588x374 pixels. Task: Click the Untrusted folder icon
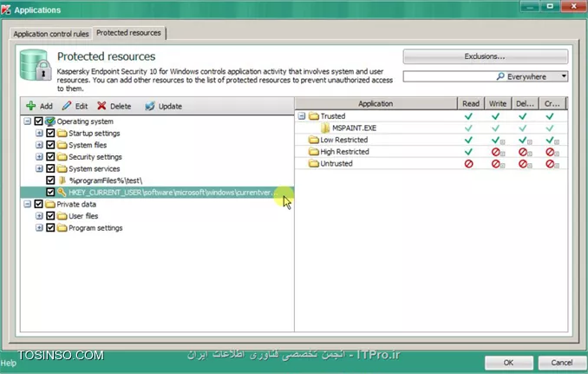pyautogui.click(x=313, y=163)
